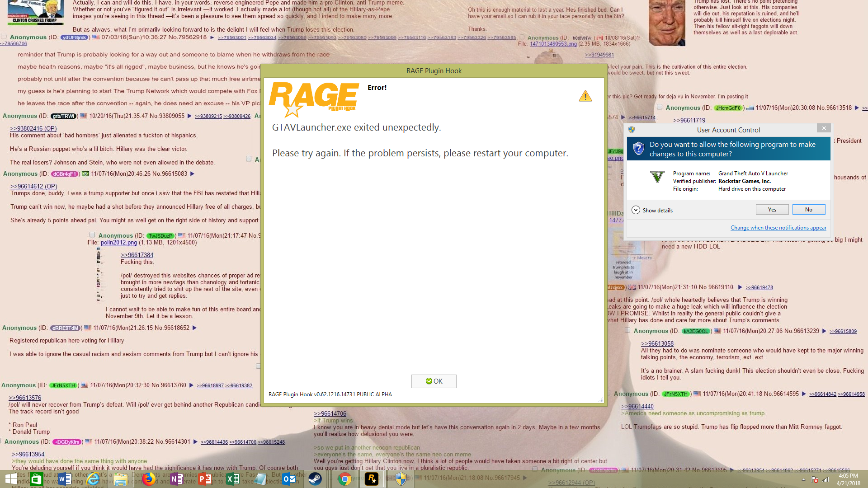The height and width of the screenshot is (488, 868).
Task: Open File Explorer from the taskbar
Action: 120,479
